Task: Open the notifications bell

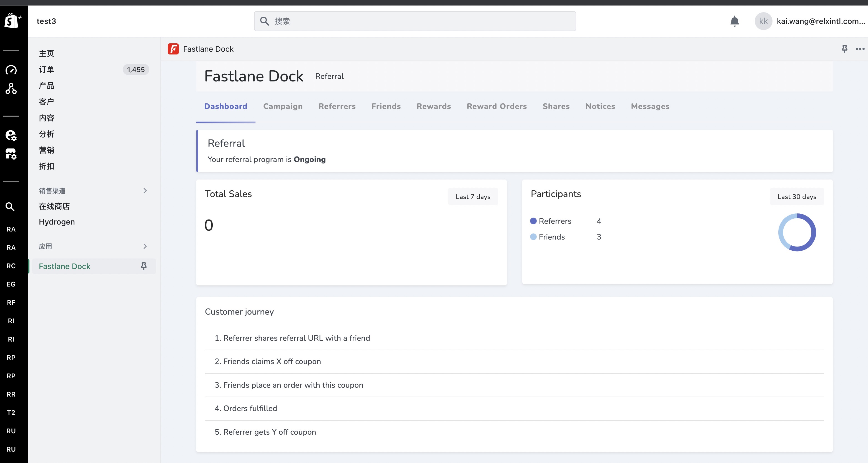Action: point(734,21)
